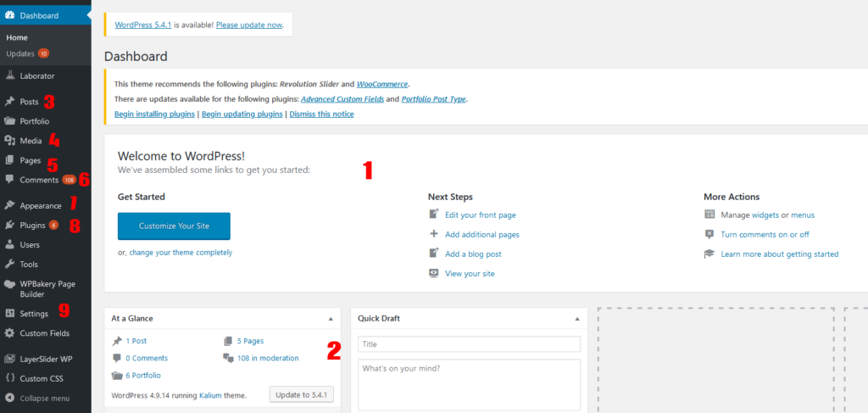Click the widgets icon beside Manage widgets

click(x=709, y=215)
